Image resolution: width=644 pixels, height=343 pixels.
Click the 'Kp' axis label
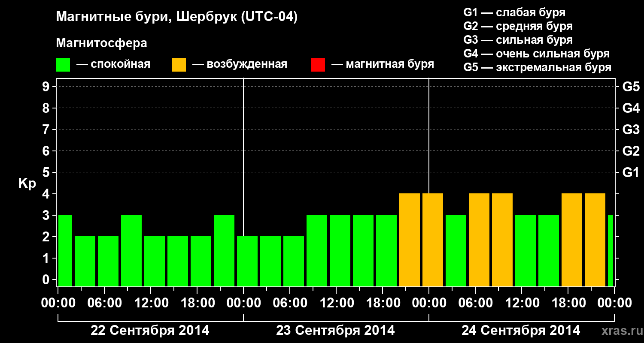point(27,184)
